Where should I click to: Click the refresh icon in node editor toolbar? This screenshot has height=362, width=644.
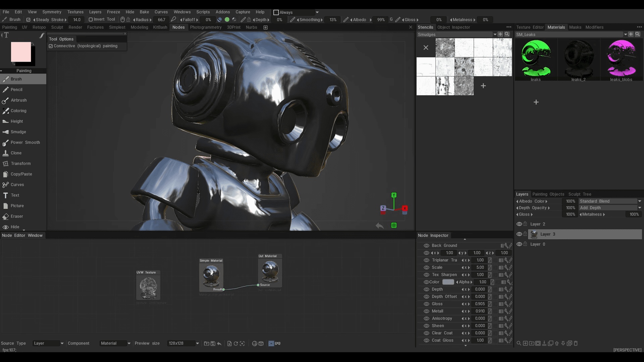(236, 344)
